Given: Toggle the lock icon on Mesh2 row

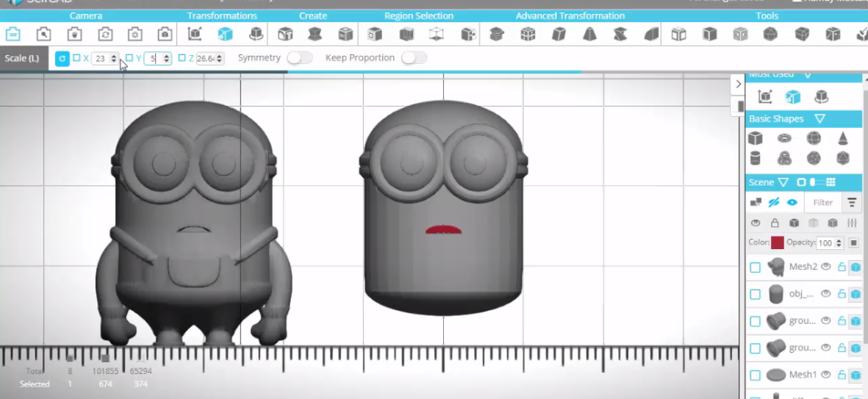Looking at the screenshot, I should click(842, 267).
